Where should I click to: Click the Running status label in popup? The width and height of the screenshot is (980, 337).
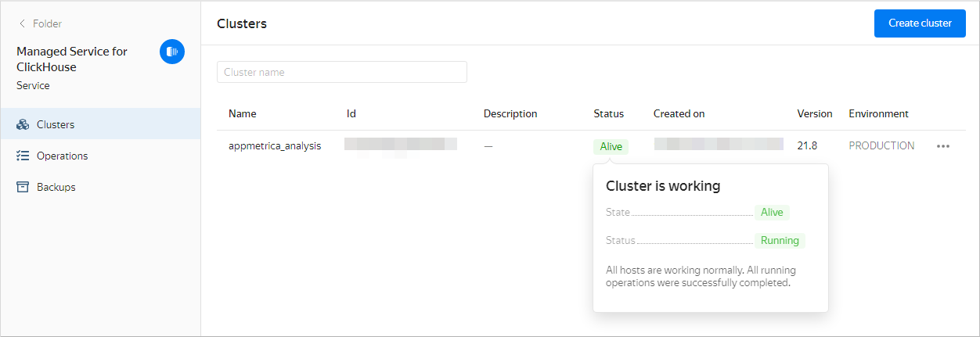(x=779, y=241)
